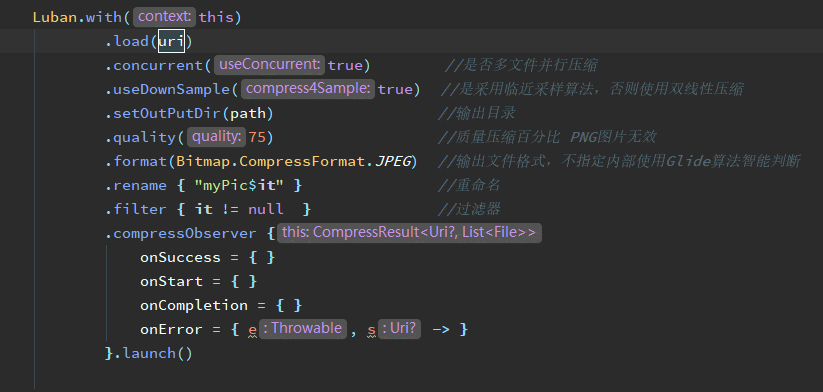Click the .setOutPutDir method name
Screen dimensions: 823x392
[163, 113]
